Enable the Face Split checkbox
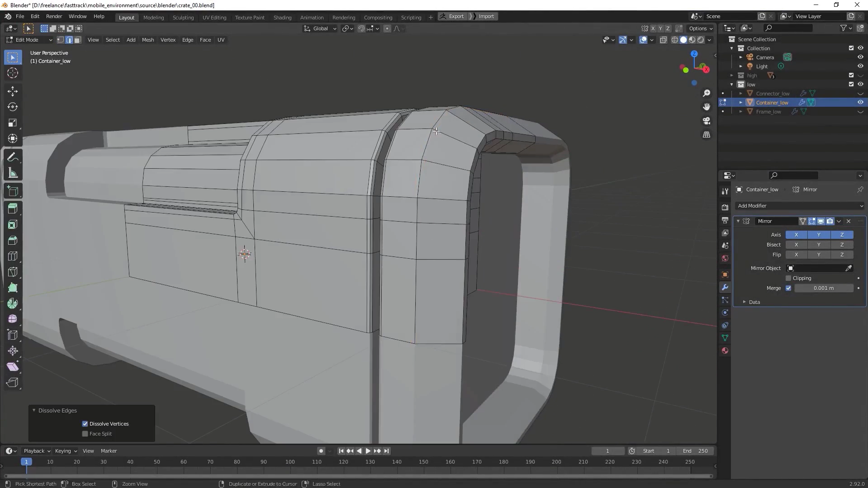 tap(85, 434)
